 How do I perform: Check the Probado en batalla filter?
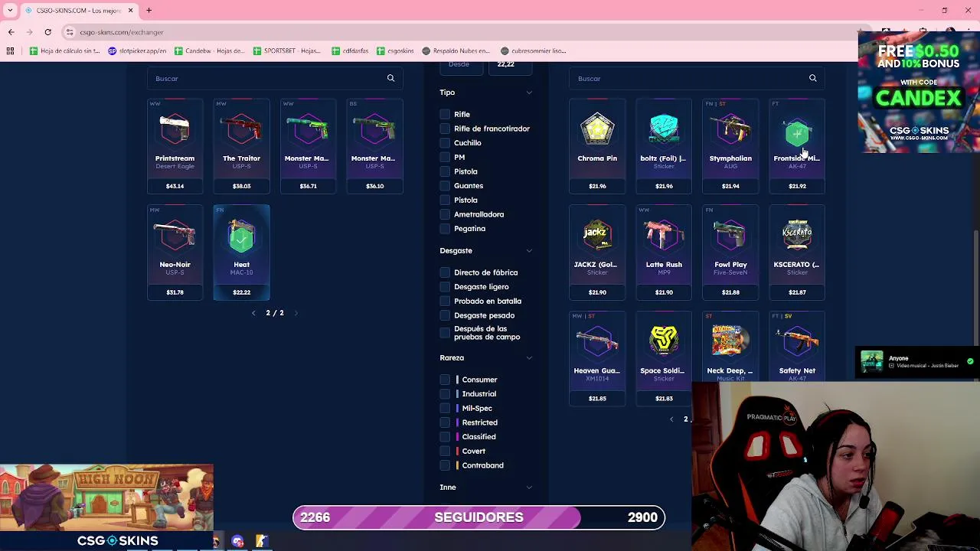coord(445,301)
